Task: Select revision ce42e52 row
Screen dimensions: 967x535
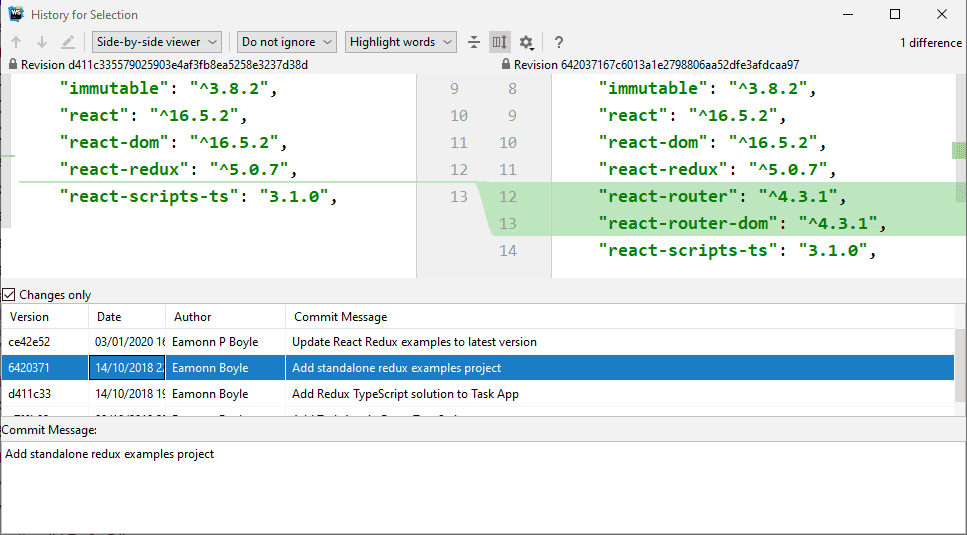Action: tap(477, 342)
